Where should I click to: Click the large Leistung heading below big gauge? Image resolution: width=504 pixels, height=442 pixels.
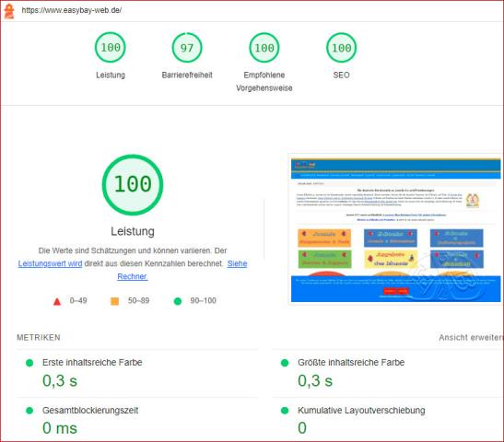tap(133, 231)
